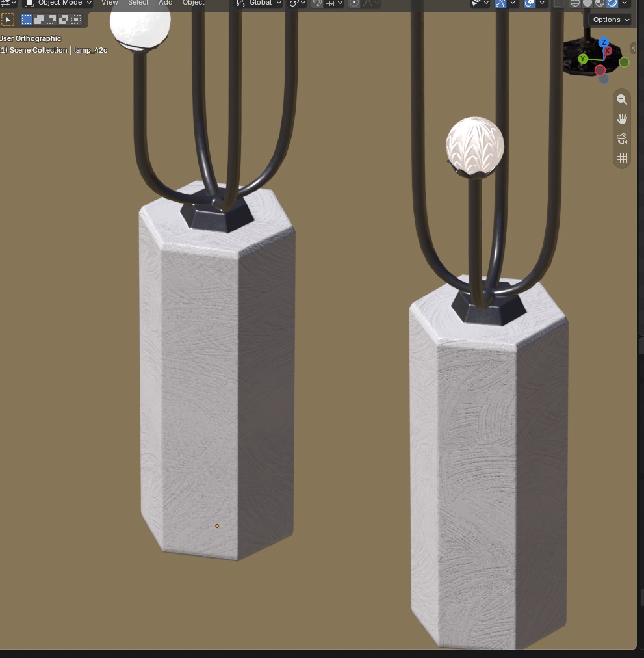The height and width of the screenshot is (658, 644).
Task: Open the Add menu
Action: pos(165,3)
